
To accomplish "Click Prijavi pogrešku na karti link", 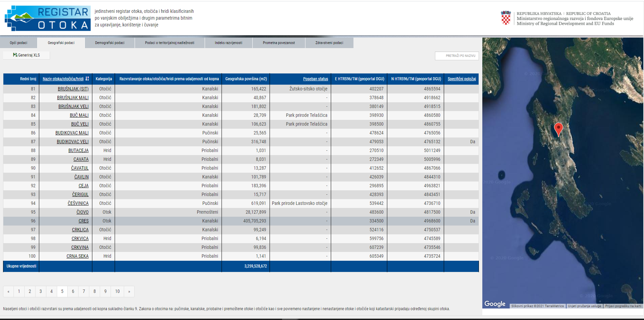I will point(623,306).
